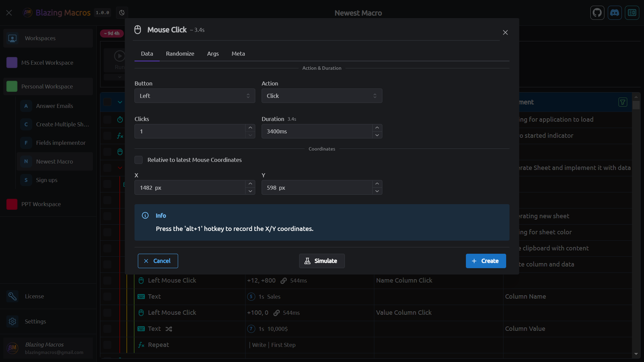Toggle the dark mode moon icon
The image size is (644, 362).
[122, 13]
